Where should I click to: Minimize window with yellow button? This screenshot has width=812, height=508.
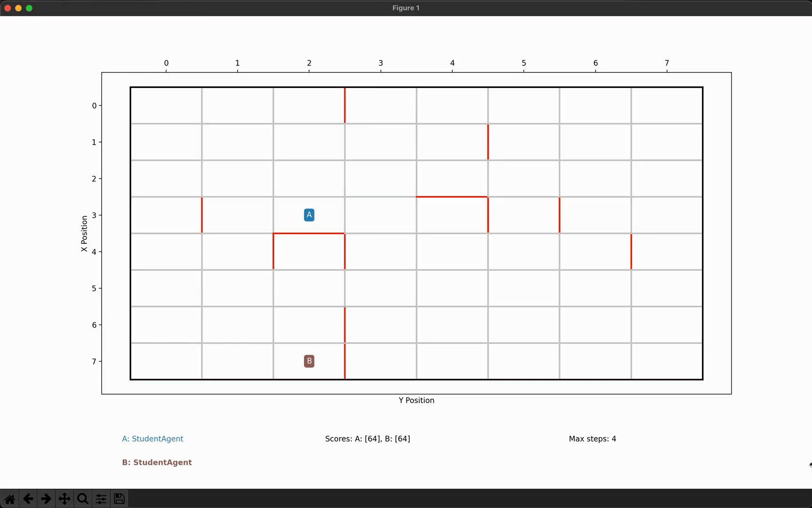tap(18, 8)
